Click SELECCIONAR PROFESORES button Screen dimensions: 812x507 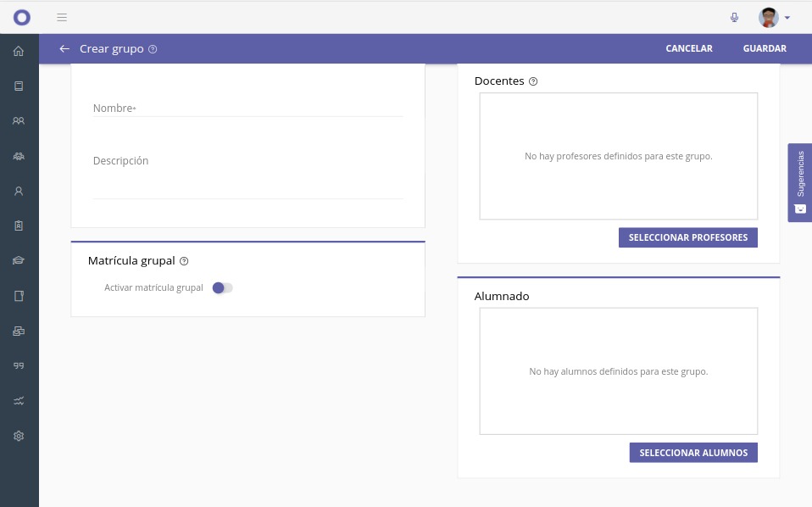point(687,237)
